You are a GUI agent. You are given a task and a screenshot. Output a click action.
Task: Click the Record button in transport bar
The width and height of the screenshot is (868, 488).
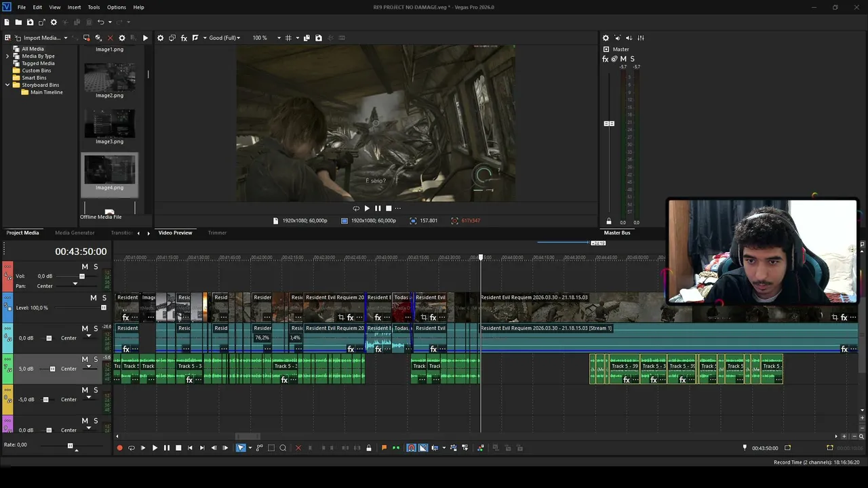point(120,448)
